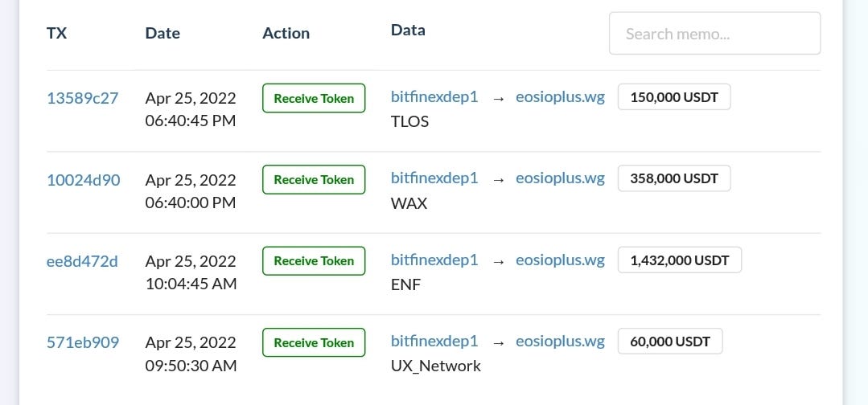Click Receive Token badge for TLOS row
The image size is (868, 405).
314,98
